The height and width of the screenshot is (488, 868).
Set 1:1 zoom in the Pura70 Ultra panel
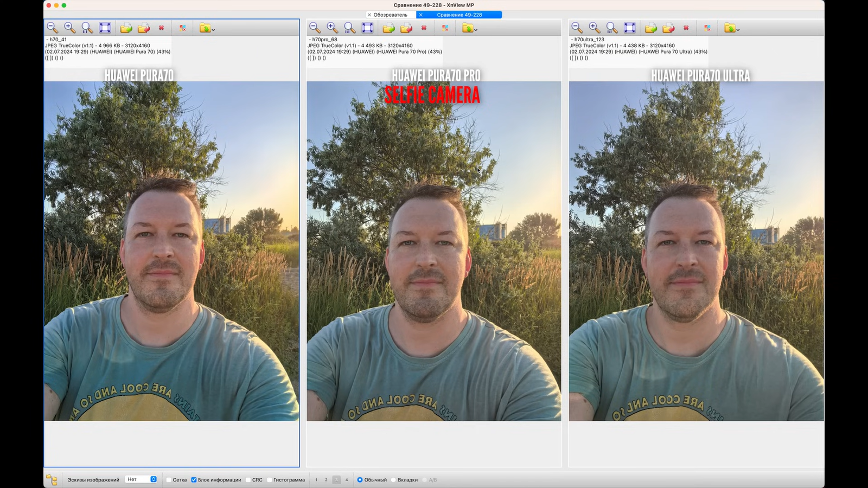612,28
